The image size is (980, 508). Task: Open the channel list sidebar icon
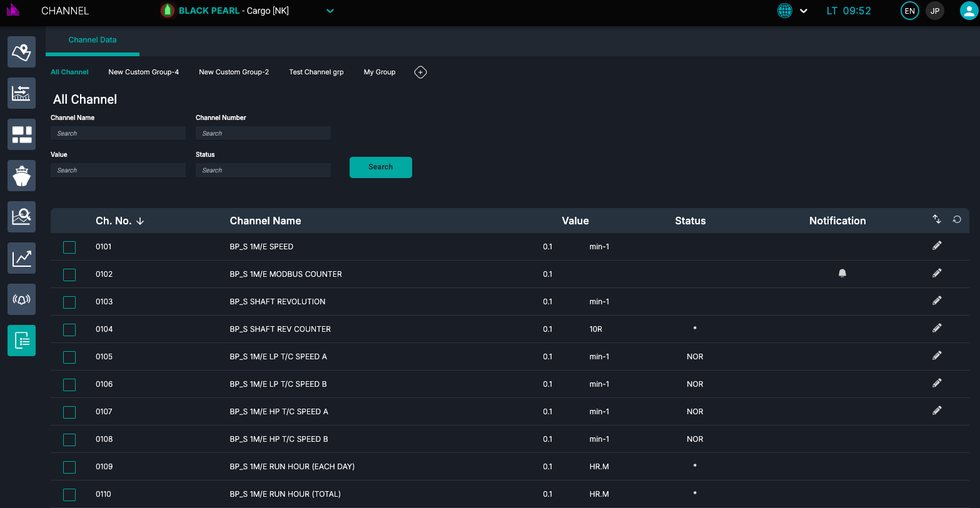[x=21, y=341]
